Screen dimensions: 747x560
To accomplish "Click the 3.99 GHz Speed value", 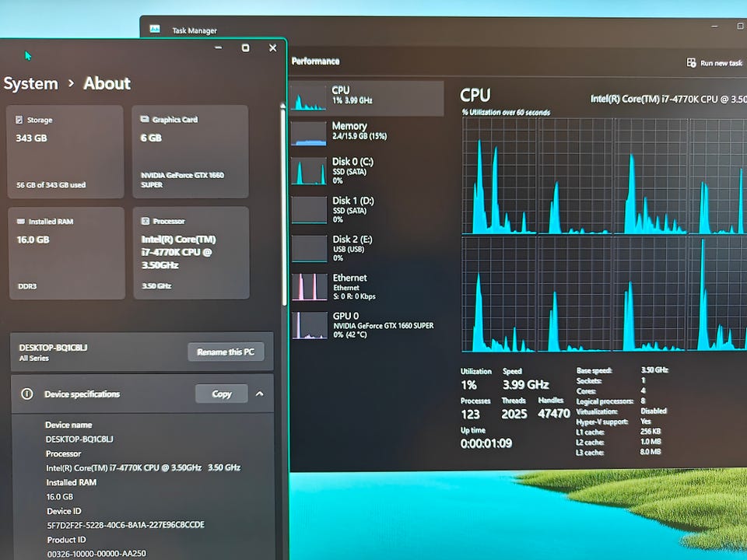I will [x=526, y=384].
